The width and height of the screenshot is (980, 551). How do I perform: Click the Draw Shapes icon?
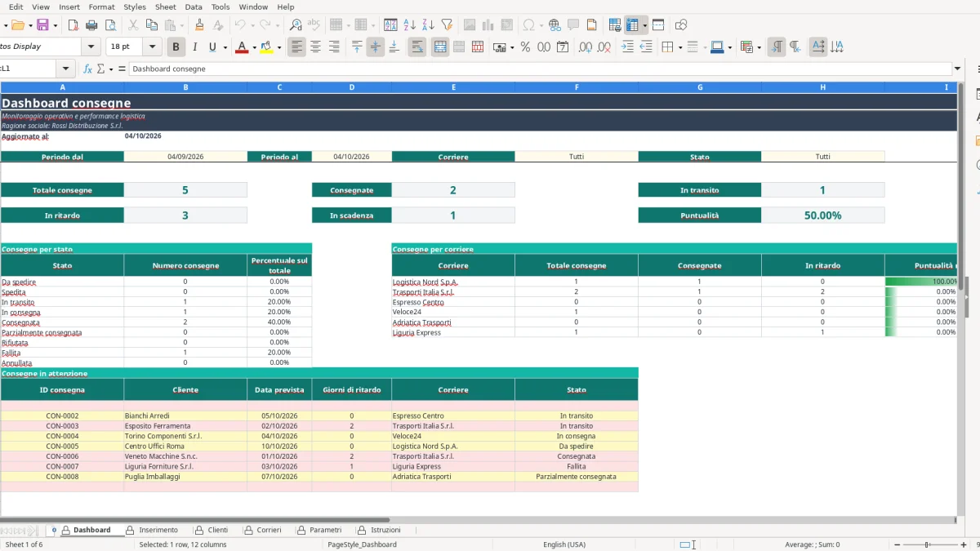tap(681, 25)
